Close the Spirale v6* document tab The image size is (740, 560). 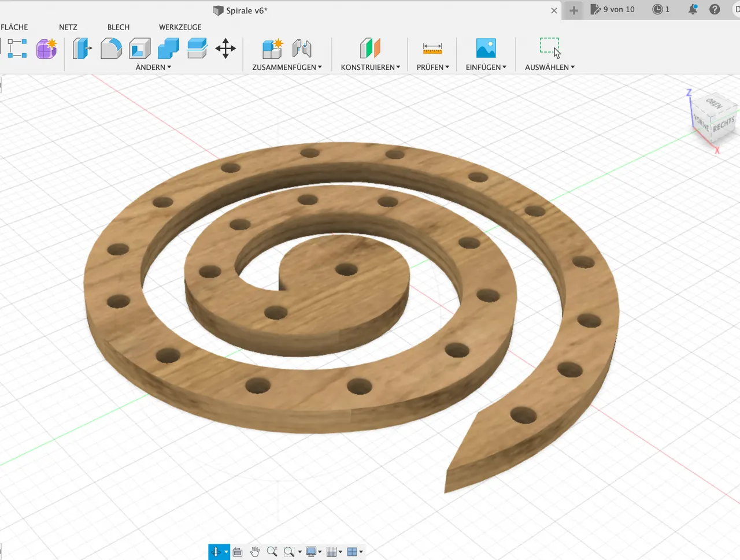(x=554, y=10)
